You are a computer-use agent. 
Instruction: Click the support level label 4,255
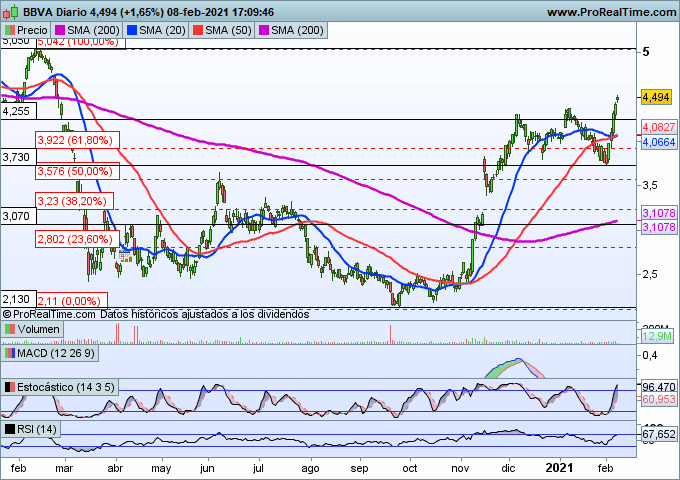19,111
